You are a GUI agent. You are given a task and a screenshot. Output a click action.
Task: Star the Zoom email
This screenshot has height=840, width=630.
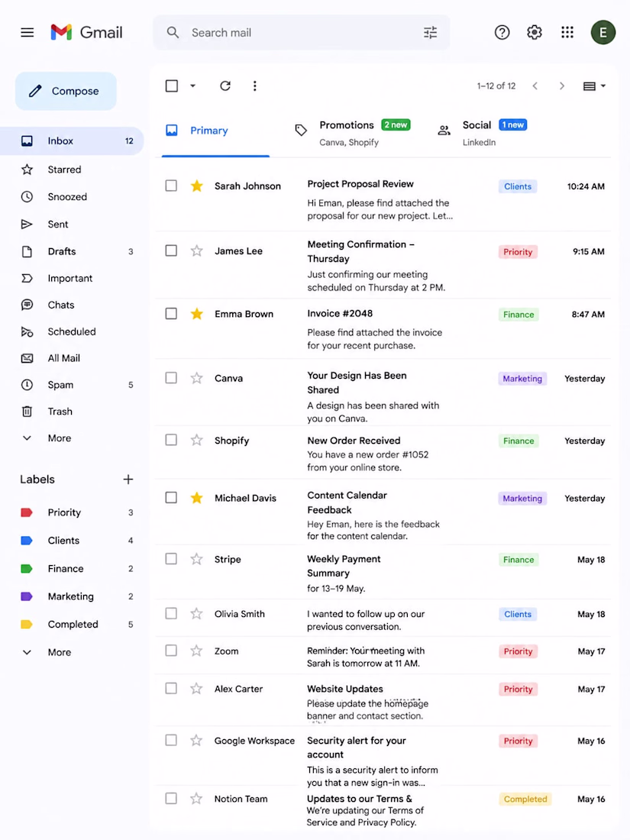pyautogui.click(x=196, y=651)
